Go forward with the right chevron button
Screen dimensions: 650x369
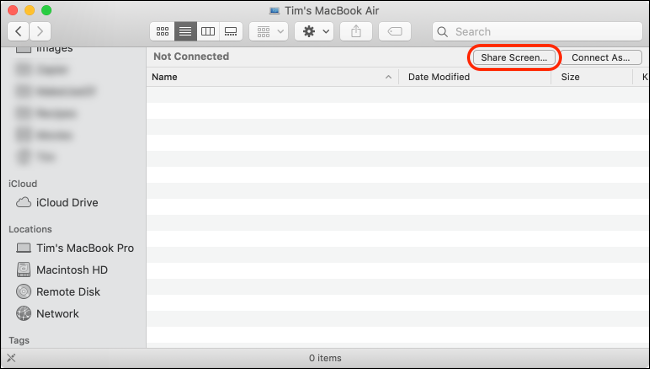click(40, 31)
